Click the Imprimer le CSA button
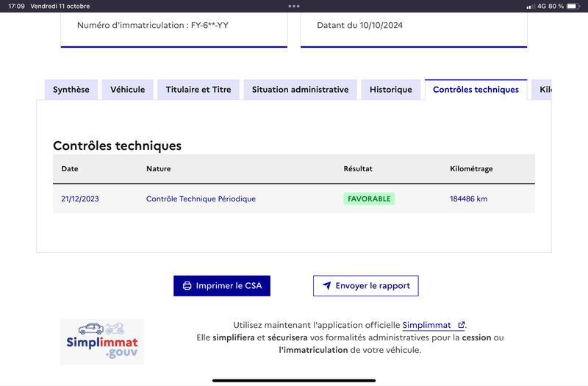The width and height of the screenshot is (588, 386). click(222, 286)
